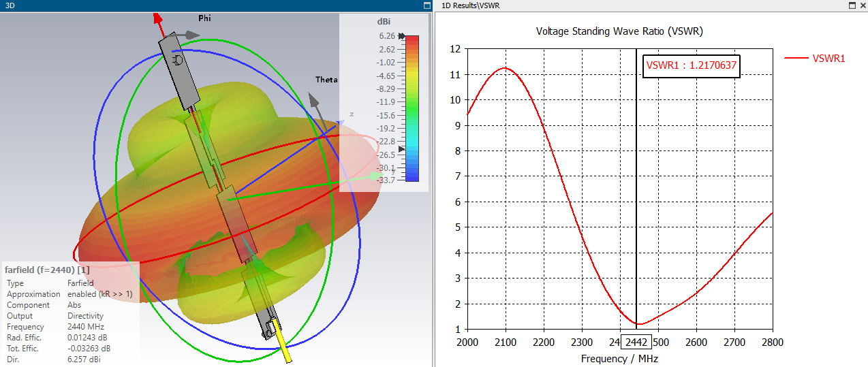This screenshot has width=868, height=367.
Task: Click the -15.6 color scale value
Action: pyautogui.click(x=387, y=116)
